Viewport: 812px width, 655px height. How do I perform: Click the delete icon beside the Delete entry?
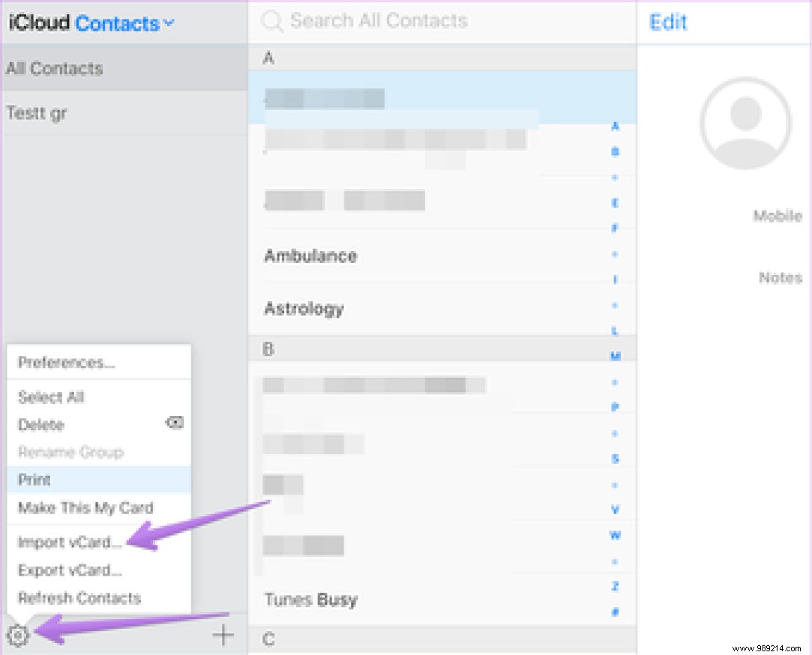(x=174, y=423)
